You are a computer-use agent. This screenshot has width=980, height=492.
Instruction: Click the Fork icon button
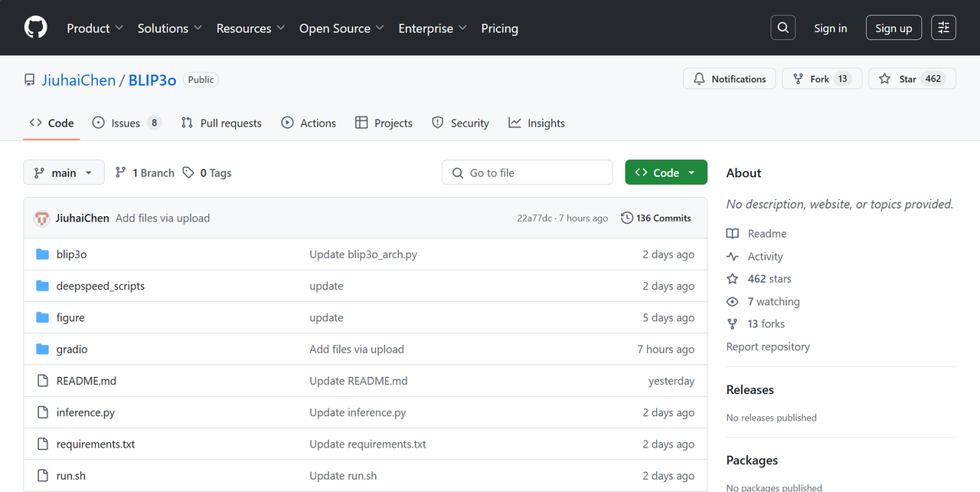[x=798, y=79]
